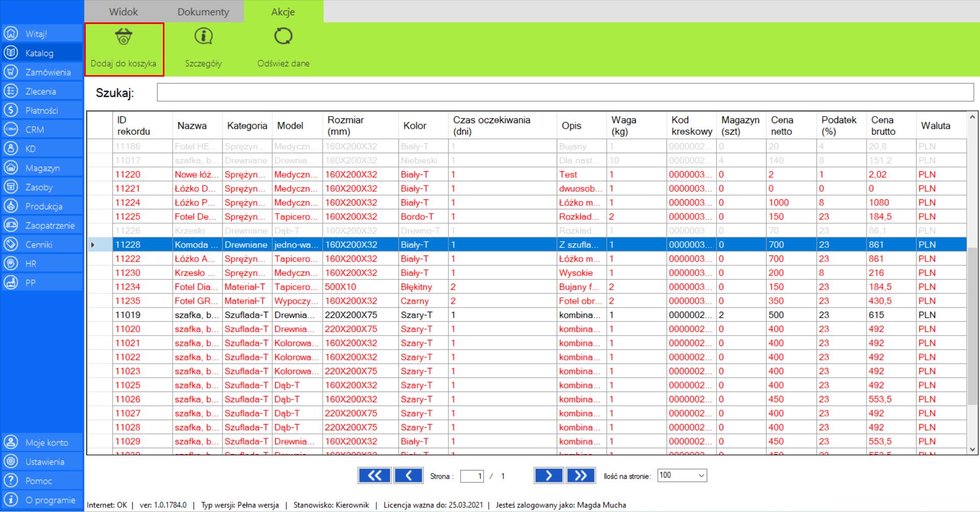Open Szczegóły info icon
Screen dimensions: 980x512
203,37
